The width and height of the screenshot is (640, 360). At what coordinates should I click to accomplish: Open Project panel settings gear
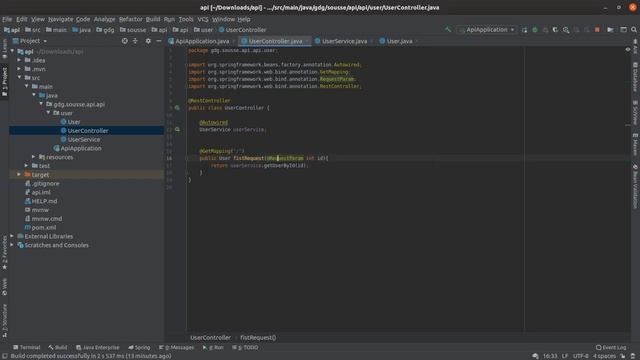[x=148, y=41]
